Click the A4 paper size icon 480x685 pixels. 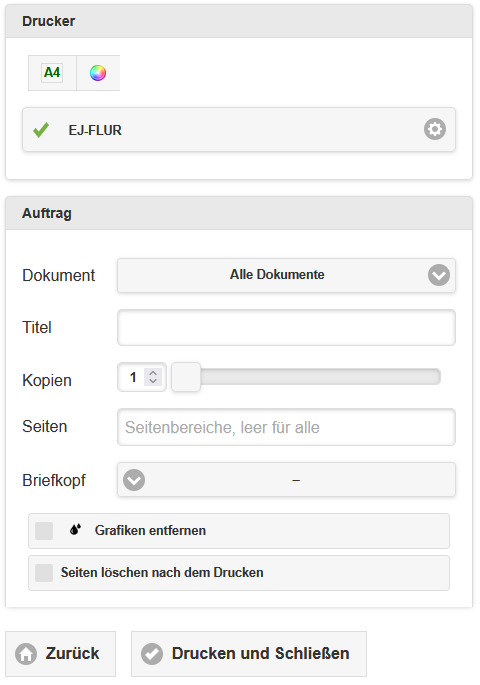pyautogui.click(x=52, y=73)
